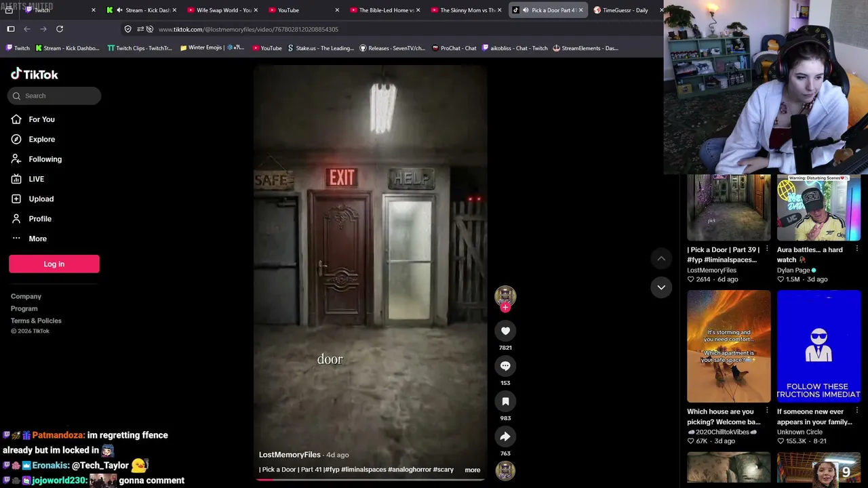Switch to the Skinny Mom tab
Image resolution: width=868 pixels, height=488 pixels.
coord(467,10)
